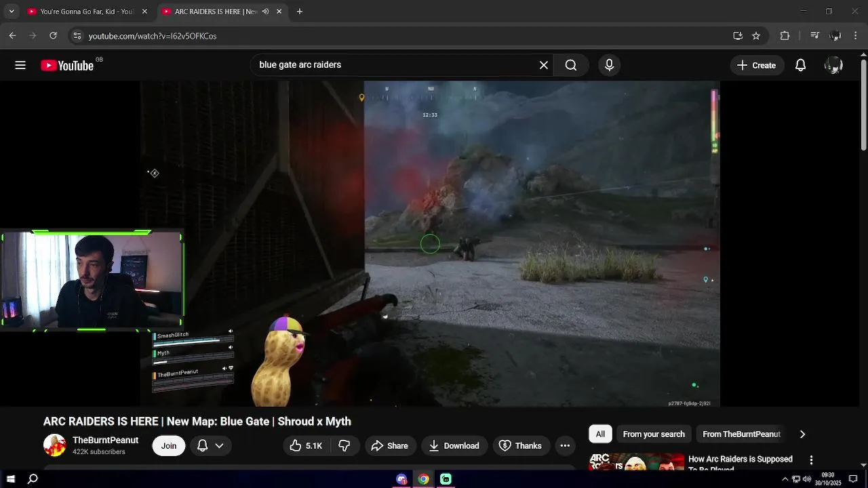868x488 pixels.
Task: Dislike the video with thumbs down
Action: 344,446
